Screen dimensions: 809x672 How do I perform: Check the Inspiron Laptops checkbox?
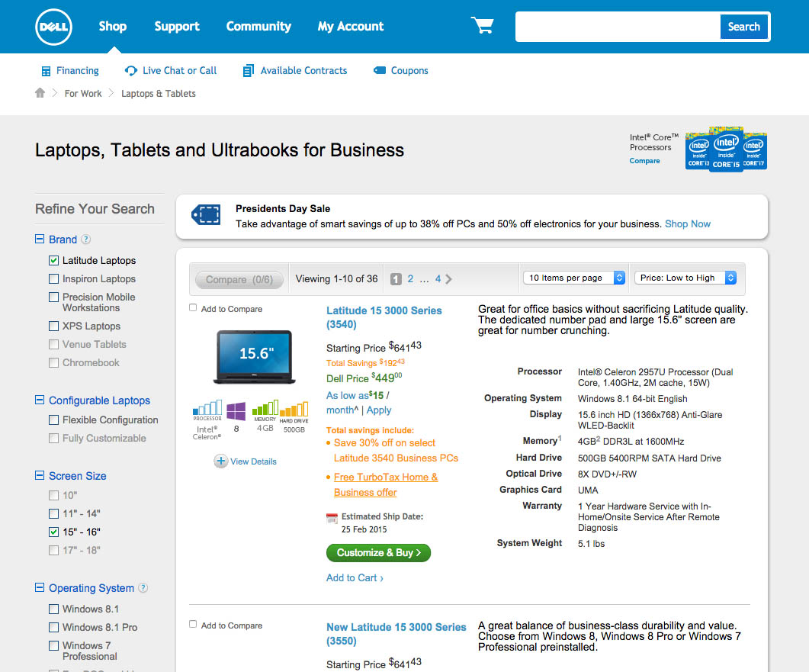pos(53,279)
